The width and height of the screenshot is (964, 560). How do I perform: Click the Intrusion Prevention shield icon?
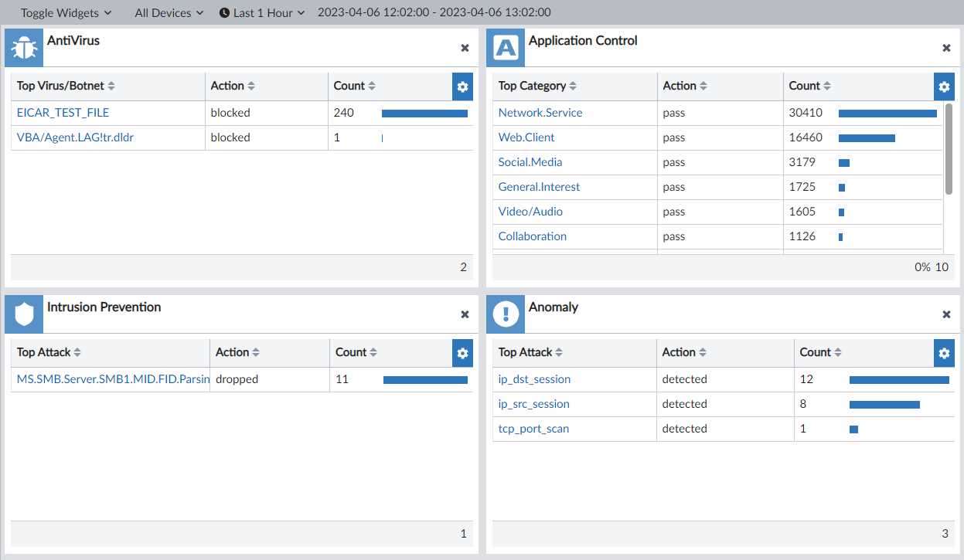tap(23, 314)
